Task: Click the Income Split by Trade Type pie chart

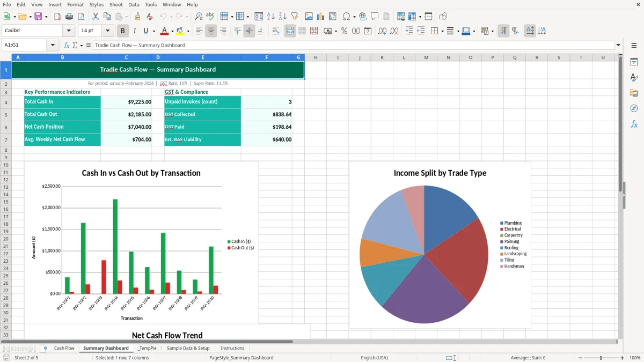Action: point(424,255)
